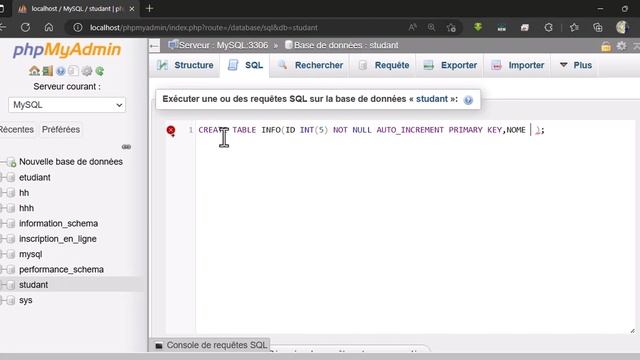Open the Console de requêtes SQL bar

point(211,345)
